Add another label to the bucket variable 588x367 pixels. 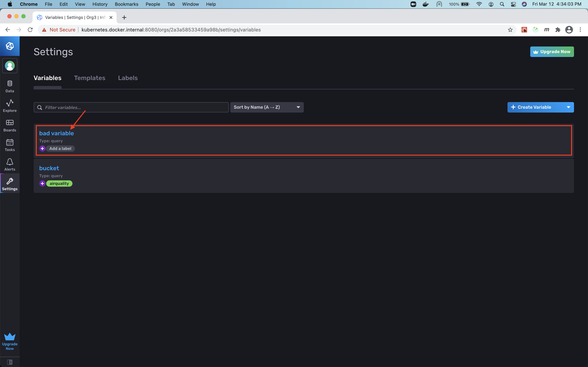pos(43,183)
